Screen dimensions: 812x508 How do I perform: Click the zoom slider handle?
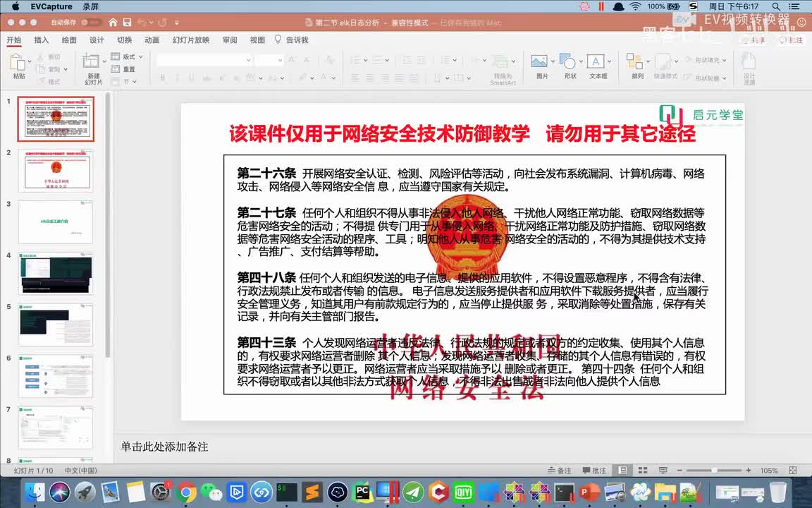(x=714, y=470)
